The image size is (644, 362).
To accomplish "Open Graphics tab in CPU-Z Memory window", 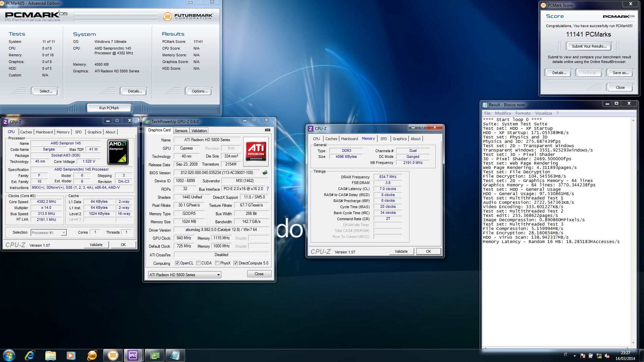I will click(x=399, y=139).
